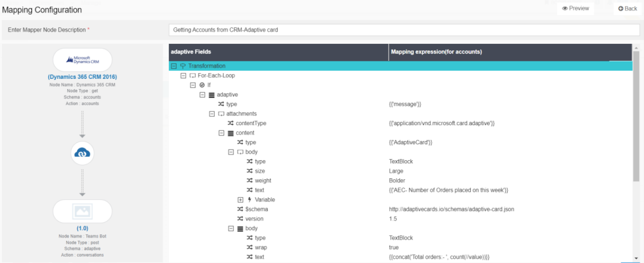The width and height of the screenshot is (644, 263).
Task: Collapse the adaptive object node
Action: pos(202,95)
